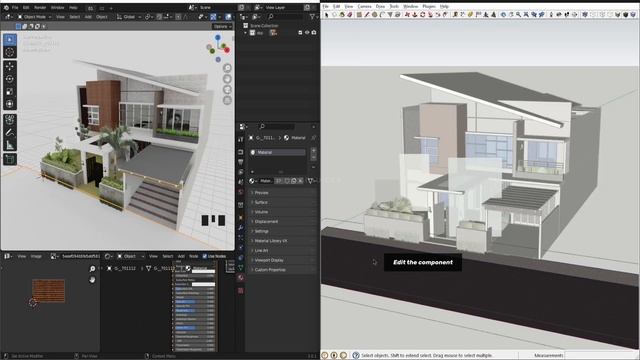Select the SketchUp Select arrow tool

326,15
